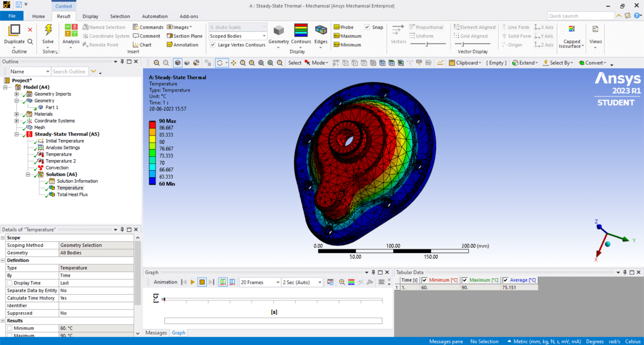Open the Extend menu
Image resolution: width=644 pixels, height=345 pixels.
click(525, 63)
